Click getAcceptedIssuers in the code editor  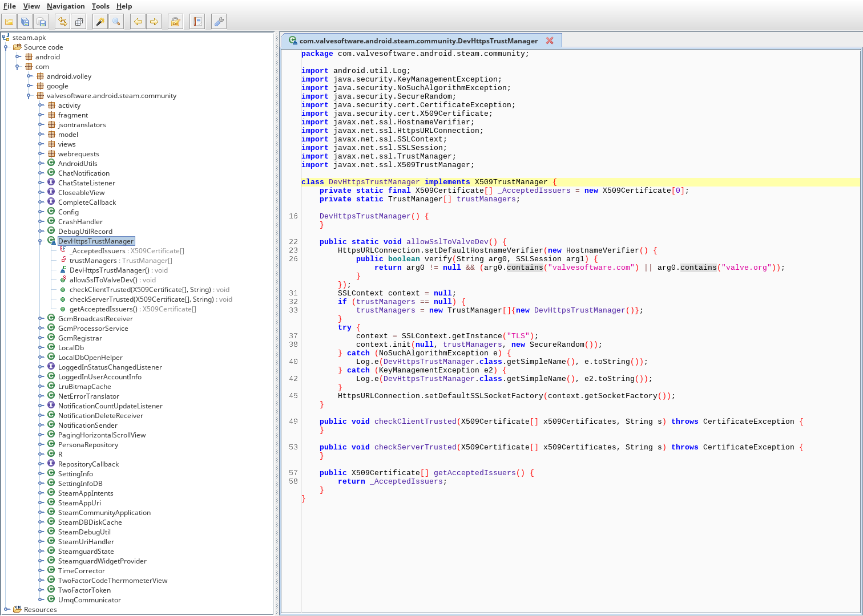474,473
